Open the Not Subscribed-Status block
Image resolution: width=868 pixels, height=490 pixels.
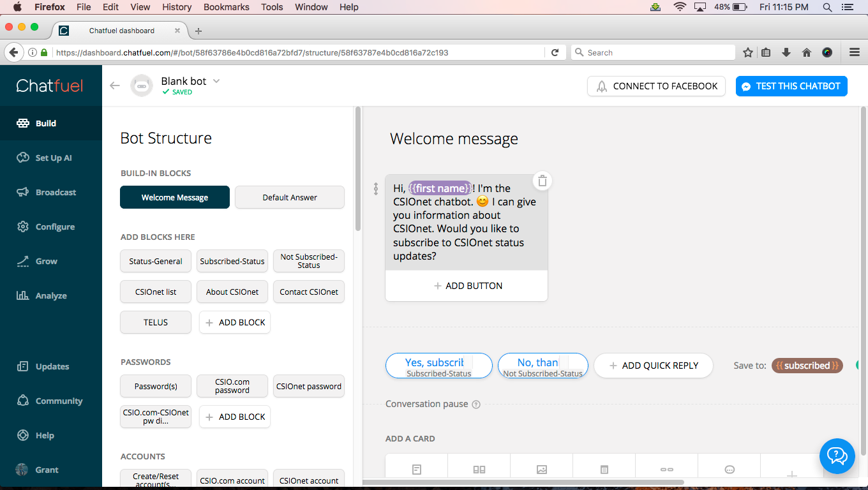pyautogui.click(x=309, y=261)
